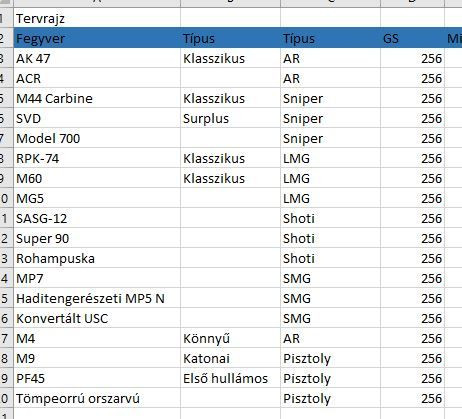The height and width of the screenshot is (419, 462).
Task: Click SMG in the Konvertált USC row
Action: pos(330,318)
